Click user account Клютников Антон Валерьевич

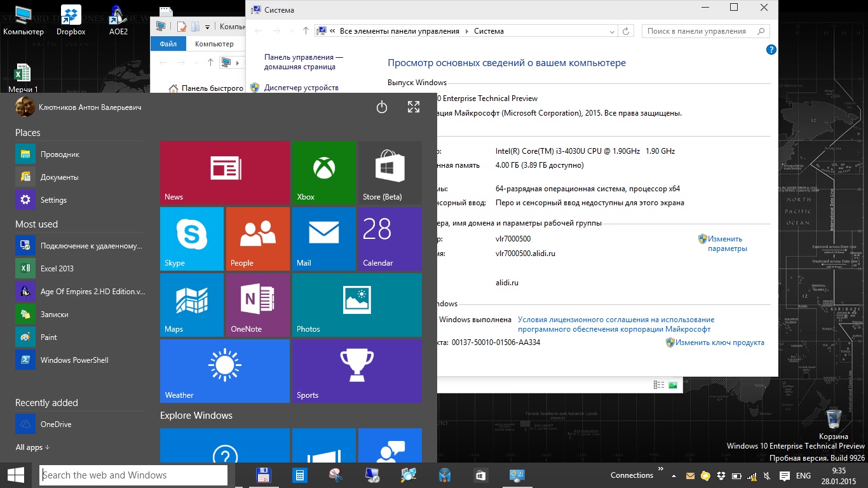click(78, 107)
